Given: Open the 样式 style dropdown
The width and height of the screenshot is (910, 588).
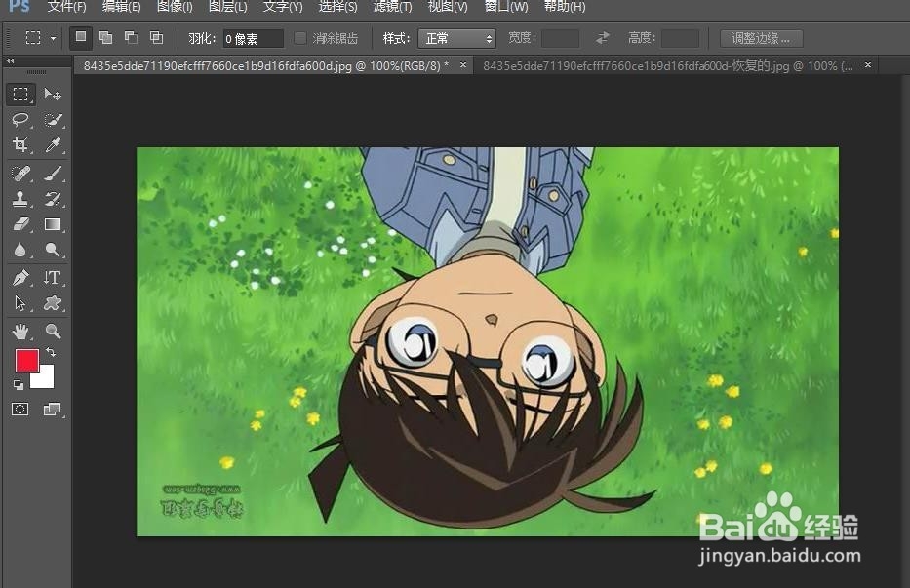Looking at the screenshot, I should [x=456, y=38].
